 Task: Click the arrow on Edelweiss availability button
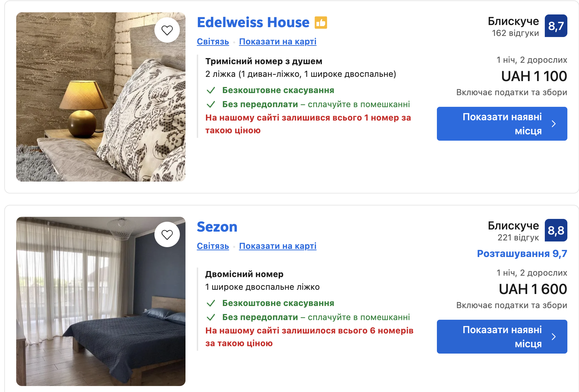point(554,124)
